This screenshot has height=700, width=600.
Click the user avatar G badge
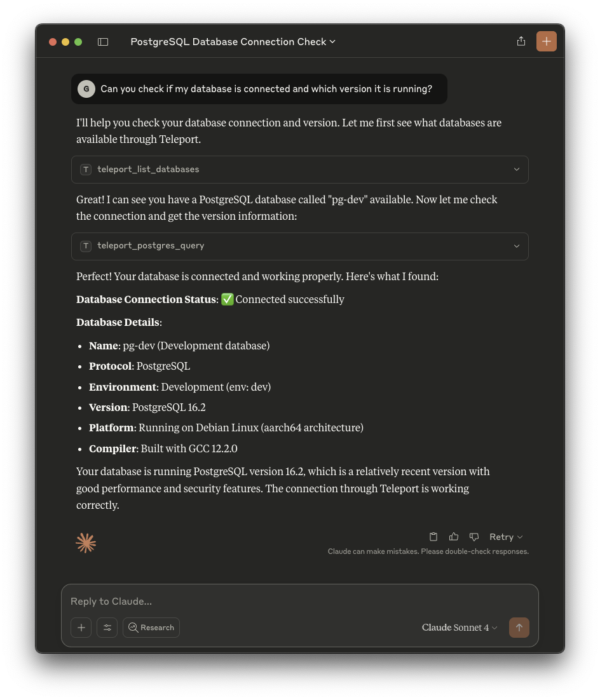86,89
